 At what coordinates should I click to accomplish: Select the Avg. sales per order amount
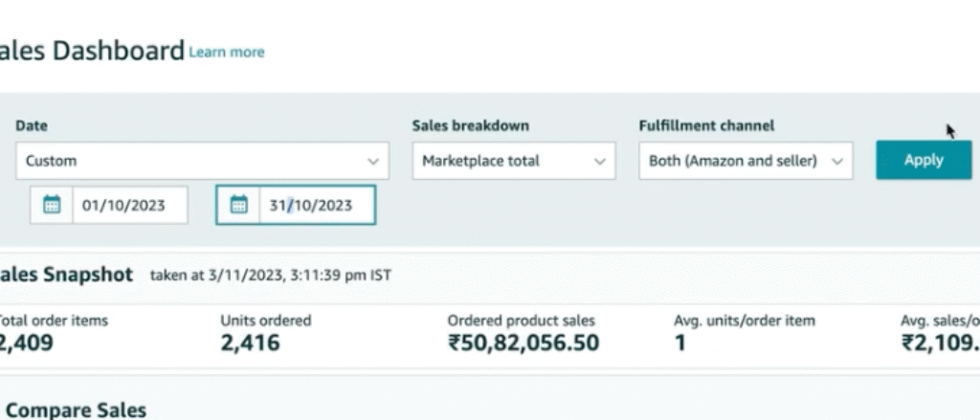pos(940,342)
